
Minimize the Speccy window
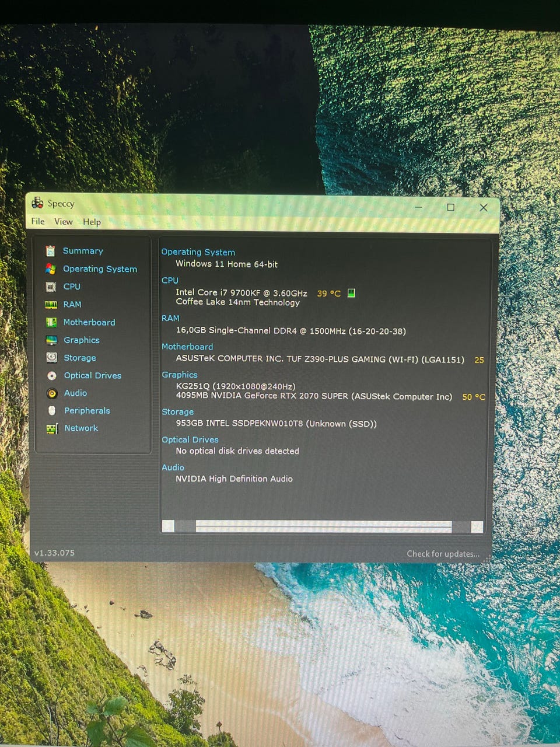[419, 207]
